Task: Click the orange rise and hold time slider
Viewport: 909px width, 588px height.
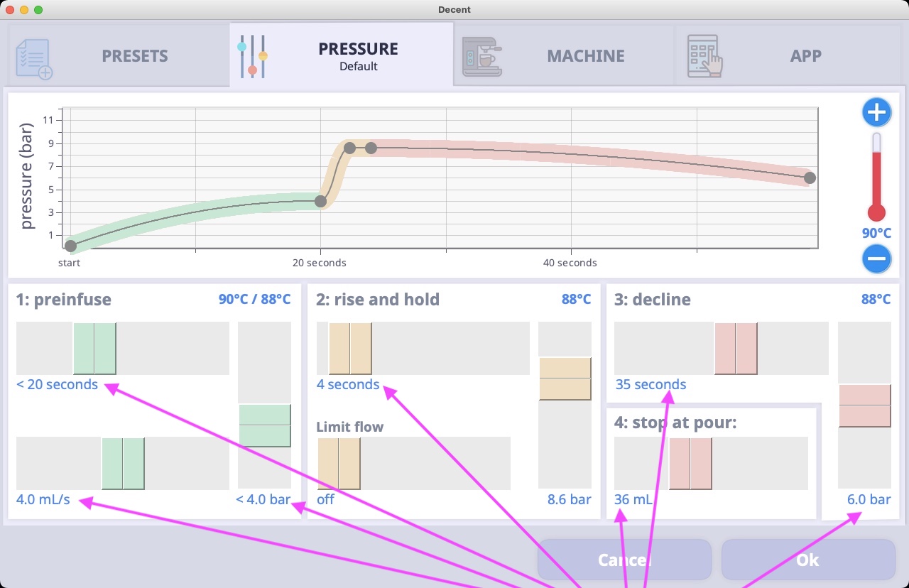Action: tap(350, 348)
